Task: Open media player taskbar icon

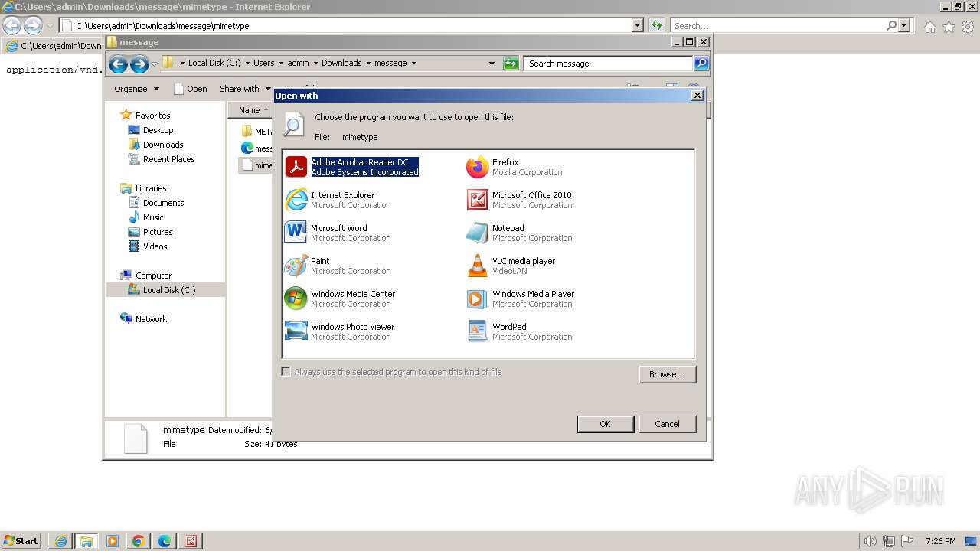Action: coord(113,541)
